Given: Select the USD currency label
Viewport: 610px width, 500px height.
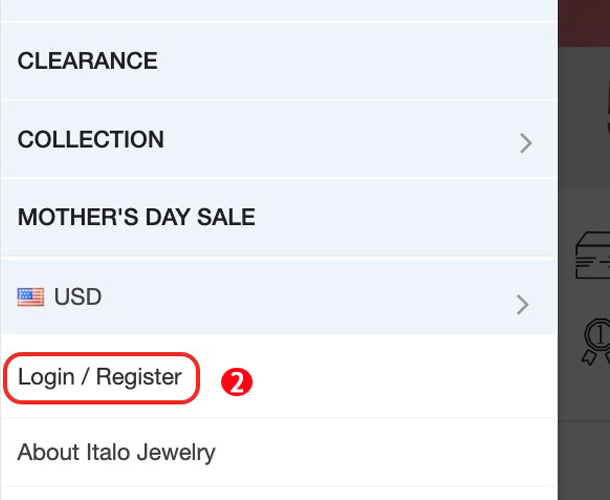Looking at the screenshot, I should [78, 297].
